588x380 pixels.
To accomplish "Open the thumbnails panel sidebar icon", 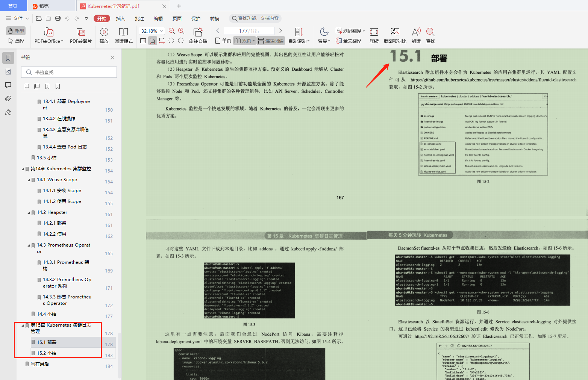I will (x=8, y=71).
